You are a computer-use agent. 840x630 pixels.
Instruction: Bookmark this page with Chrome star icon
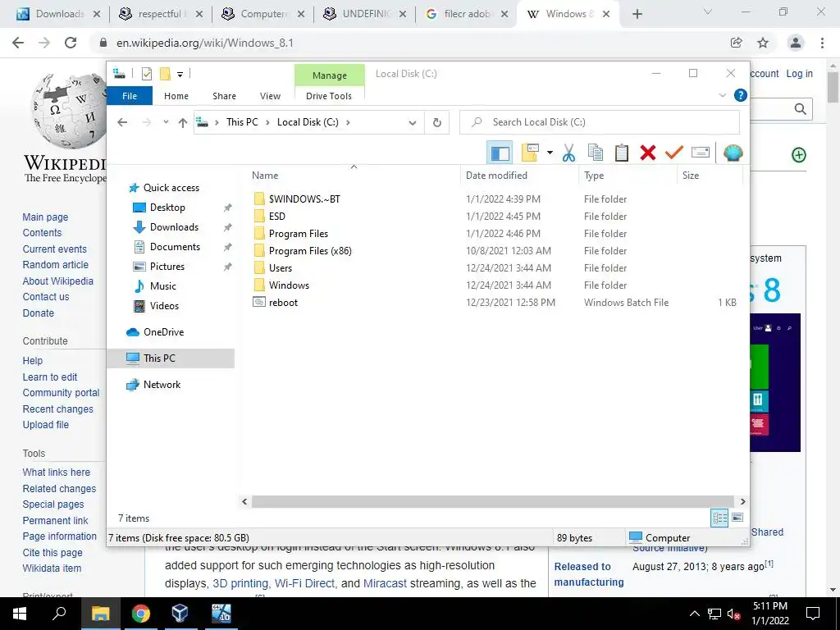coord(763,43)
